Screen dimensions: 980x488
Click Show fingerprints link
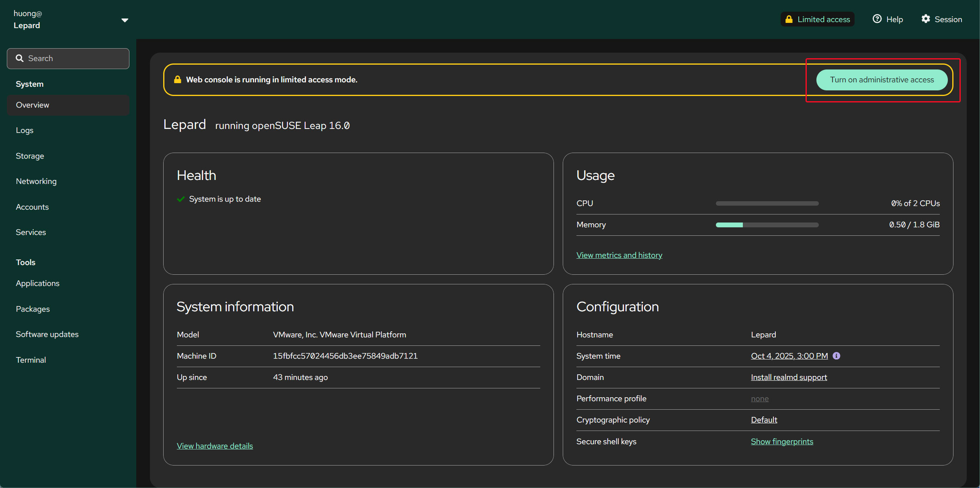[782, 441]
